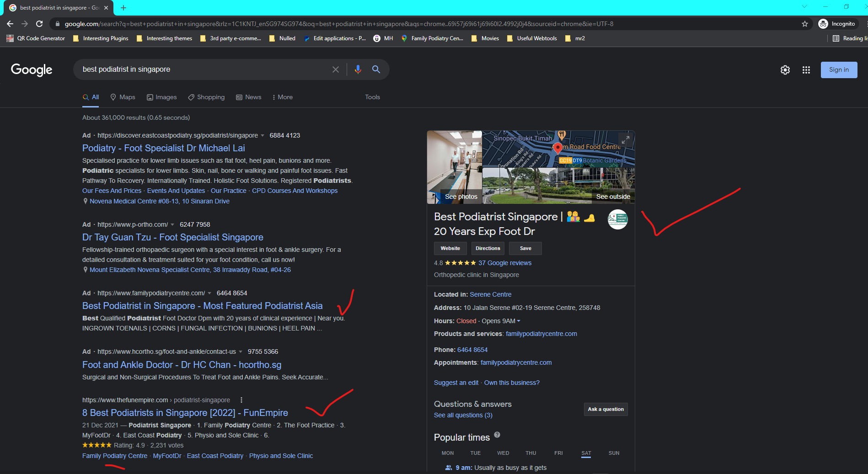868x474 pixels.
Task: Open 'See photos' thumbnail
Action: coord(455,167)
